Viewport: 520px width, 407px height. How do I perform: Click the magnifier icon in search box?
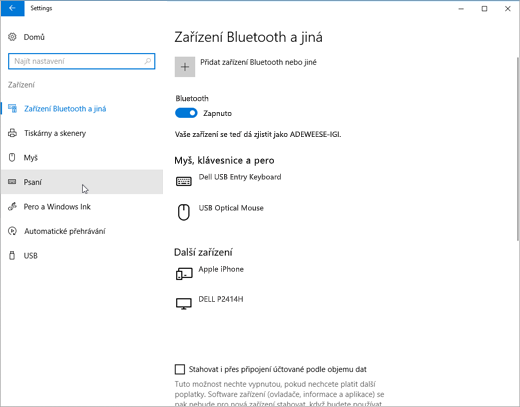148,61
